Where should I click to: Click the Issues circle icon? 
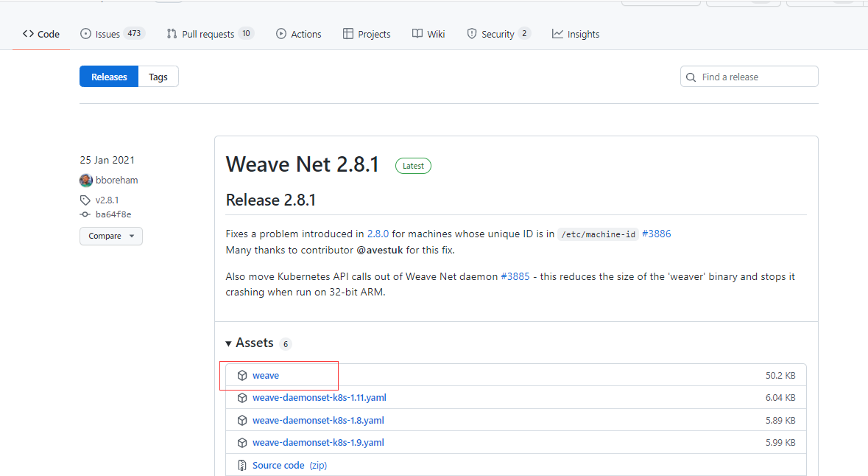85,34
